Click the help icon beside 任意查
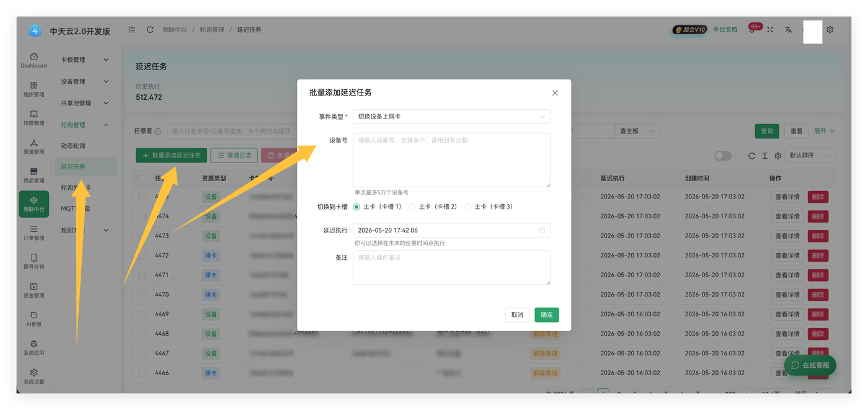Image resolution: width=868 pixels, height=410 pixels. tap(157, 131)
